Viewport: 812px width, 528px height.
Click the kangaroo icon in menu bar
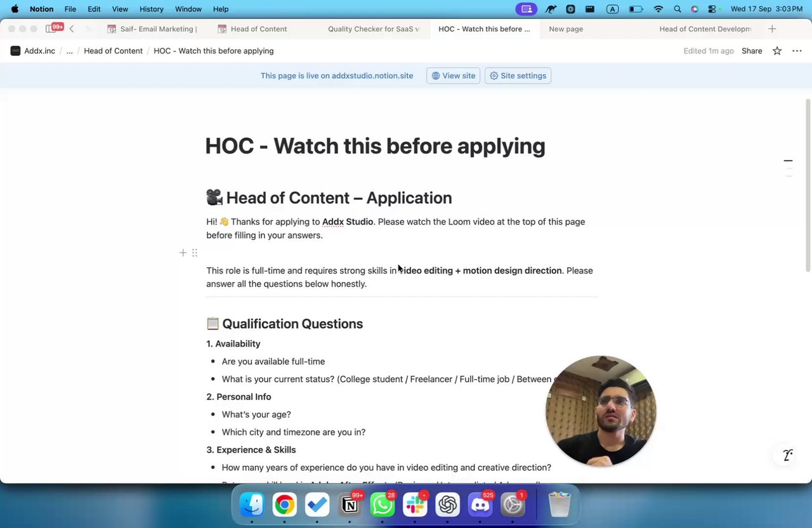(x=551, y=9)
